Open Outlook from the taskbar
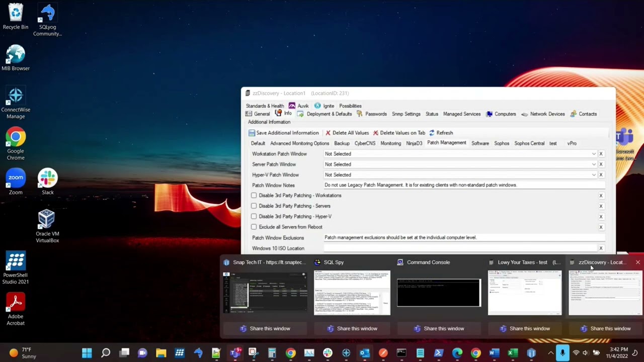The width and height of the screenshot is (644, 362). coord(364,353)
